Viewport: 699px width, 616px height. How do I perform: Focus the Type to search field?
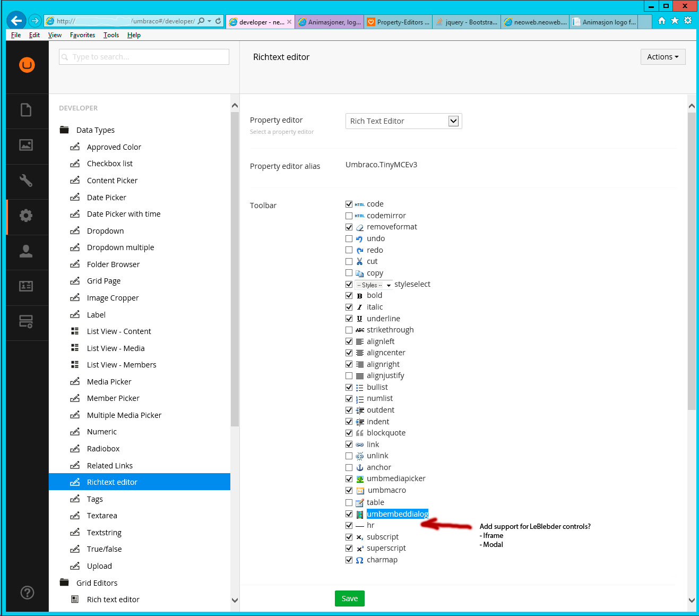[144, 57]
